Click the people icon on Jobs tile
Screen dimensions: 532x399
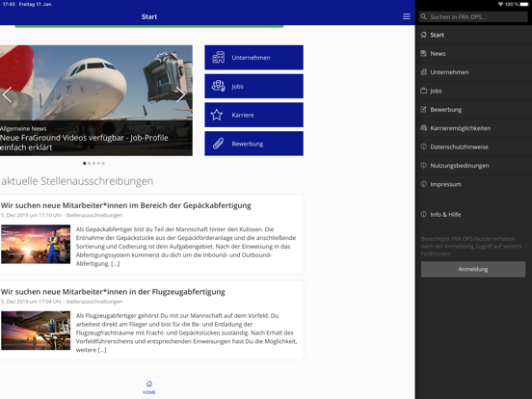coord(218,86)
